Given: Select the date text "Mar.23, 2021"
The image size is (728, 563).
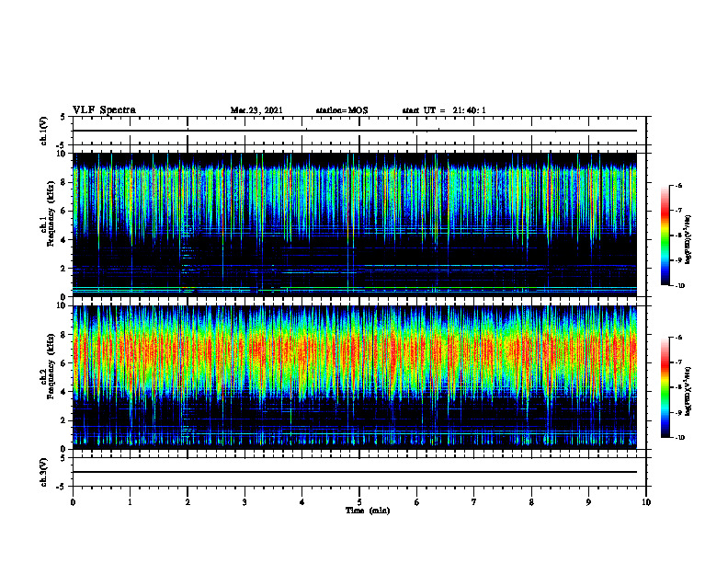Looking at the screenshot, I should point(256,110).
